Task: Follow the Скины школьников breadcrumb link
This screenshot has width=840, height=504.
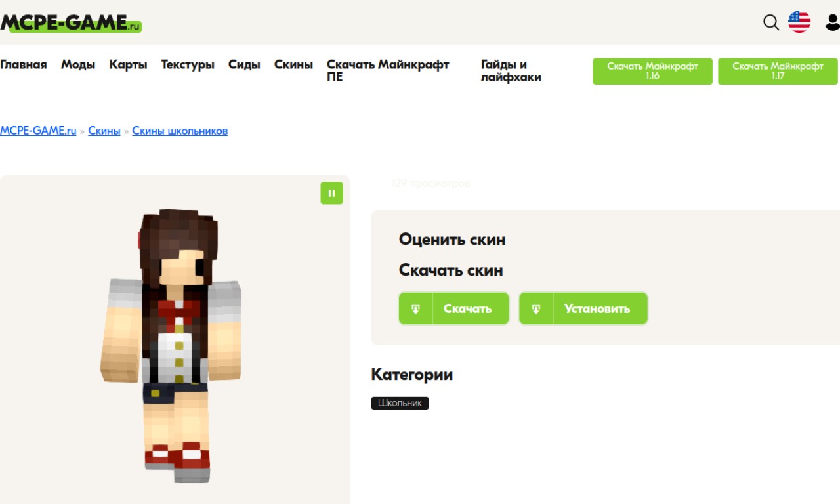Action: 180,131
